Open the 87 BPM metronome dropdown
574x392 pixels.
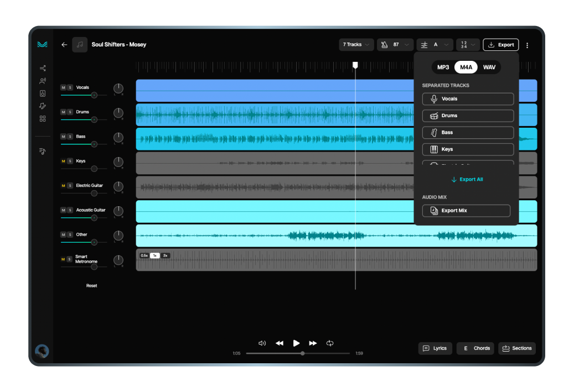click(395, 45)
